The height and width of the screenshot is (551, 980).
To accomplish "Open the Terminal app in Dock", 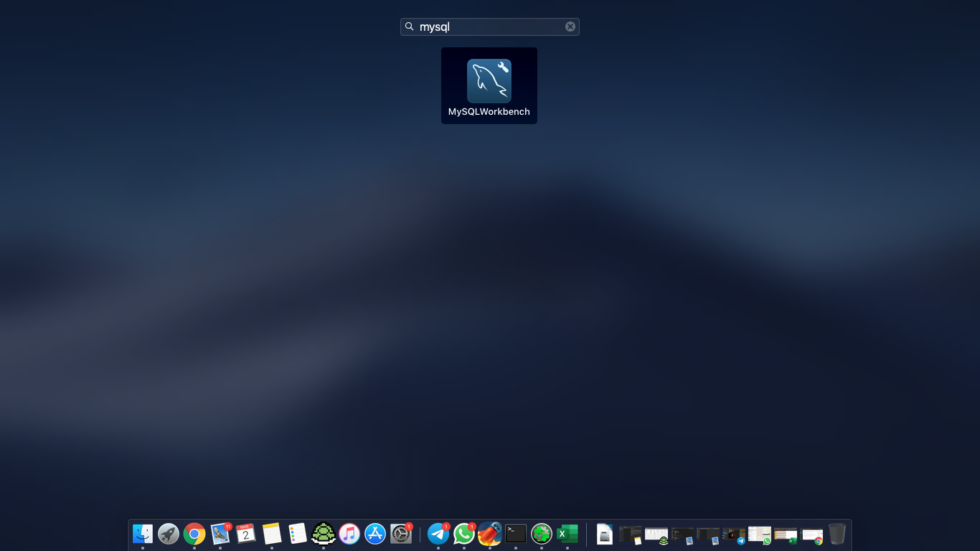I will click(x=516, y=534).
